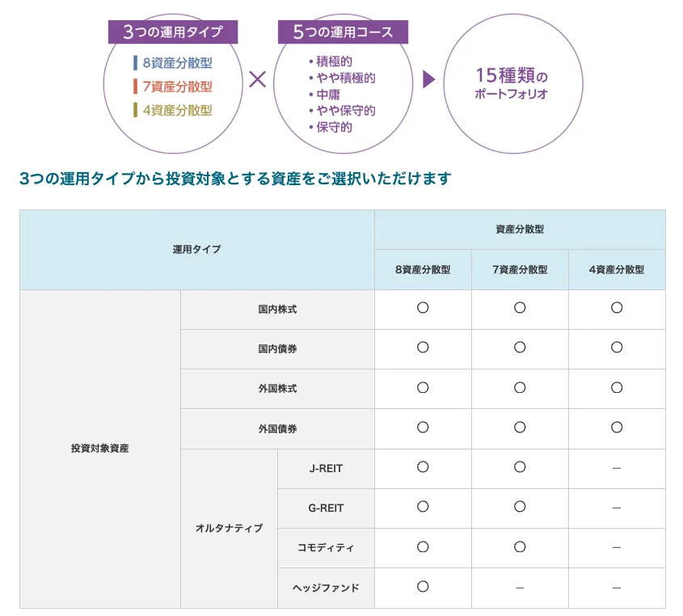Click the circle for G-REIT under 8資産分散型
This screenshot has height=616, width=683.
tap(423, 507)
